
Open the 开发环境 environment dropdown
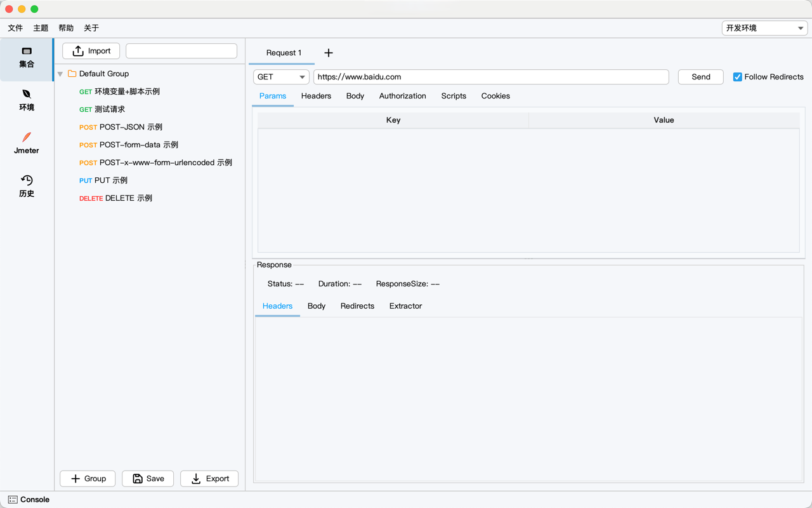point(764,28)
